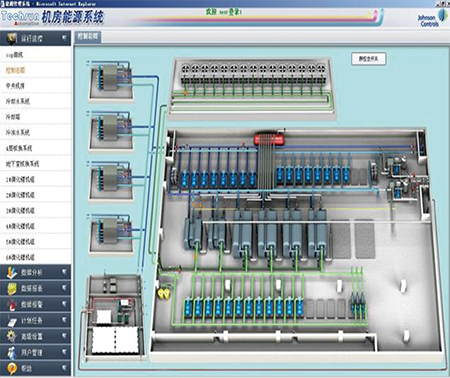Click the yellow alarm lights in machine room

[x=164, y=293]
